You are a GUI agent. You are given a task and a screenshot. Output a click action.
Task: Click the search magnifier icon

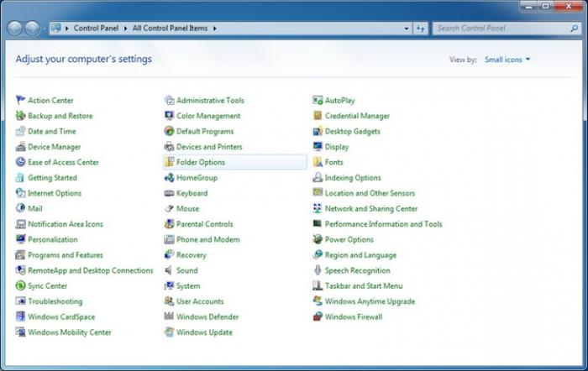pyautogui.click(x=574, y=29)
